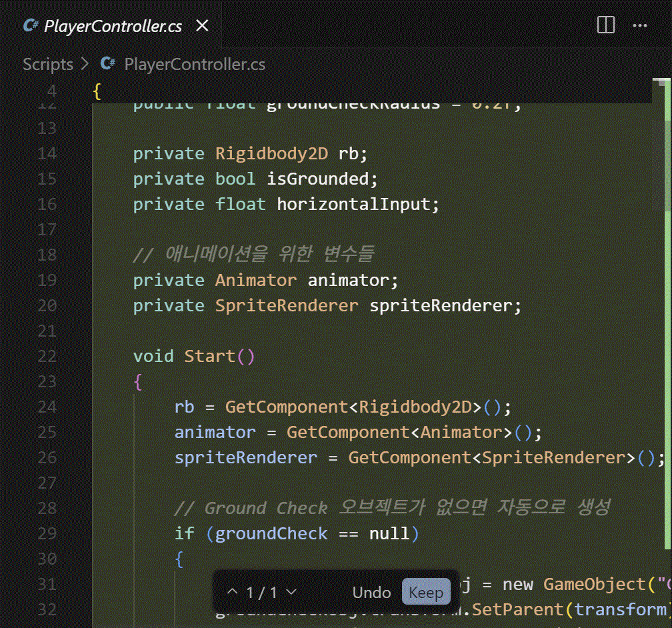Click line number 22 in the gutter
The width and height of the screenshot is (672, 628).
(x=47, y=356)
